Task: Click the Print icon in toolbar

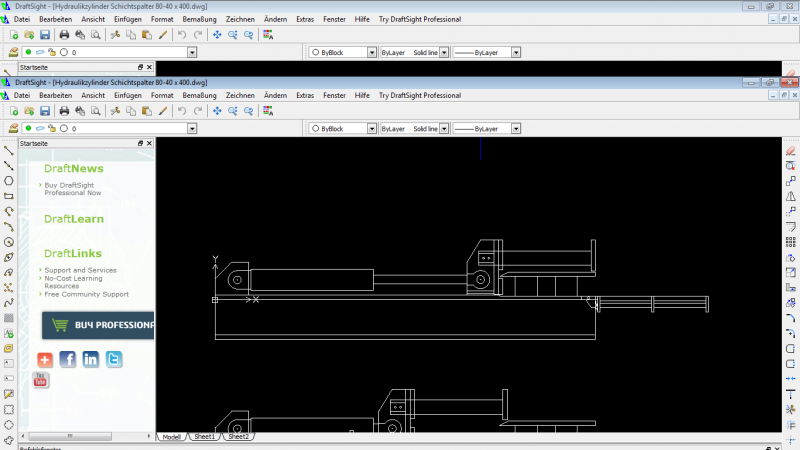Action: coord(64,111)
